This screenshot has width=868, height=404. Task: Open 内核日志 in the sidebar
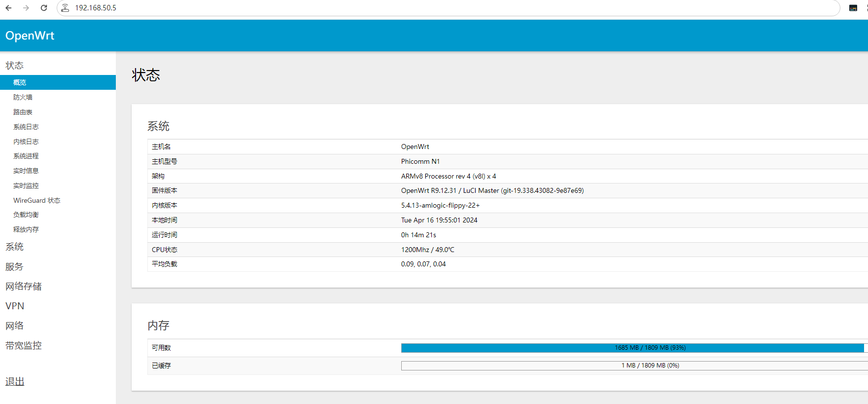tap(26, 142)
